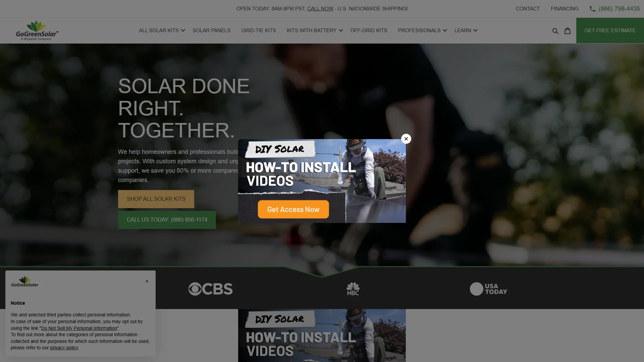The image size is (644, 362).
Task: Click the CBS logo
Action: point(210,289)
